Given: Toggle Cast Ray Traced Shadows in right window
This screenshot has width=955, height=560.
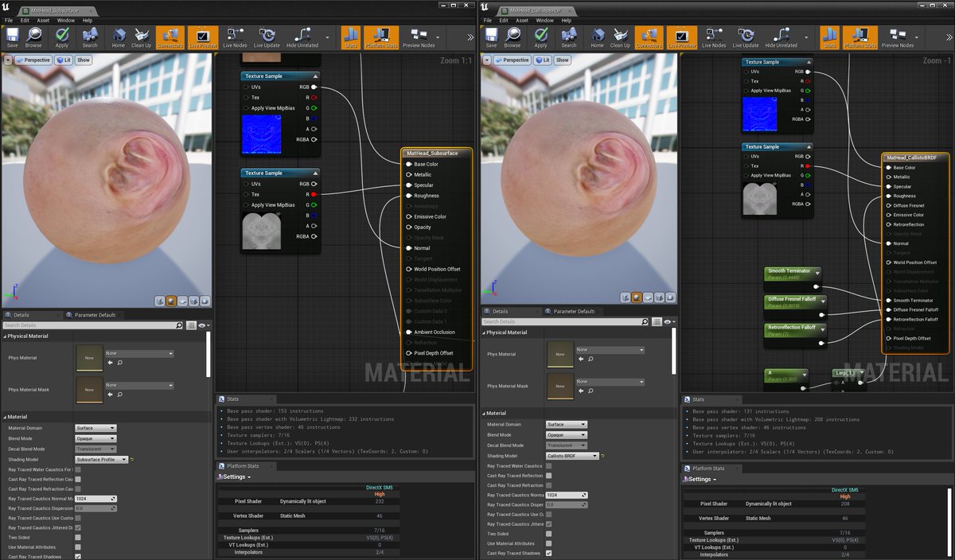Looking at the screenshot, I should [549, 553].
